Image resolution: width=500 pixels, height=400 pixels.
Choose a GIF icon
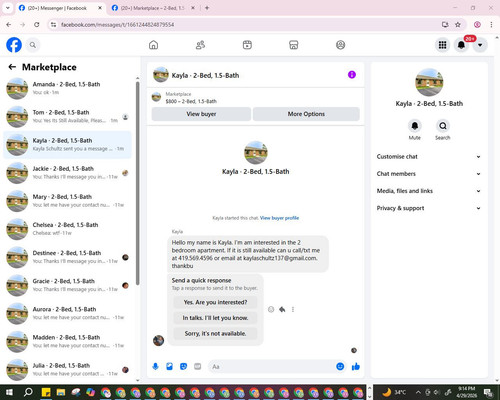click(198, 367)
